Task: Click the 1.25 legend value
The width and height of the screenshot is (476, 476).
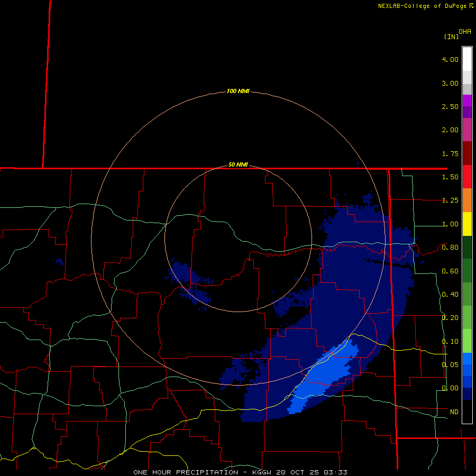Action: coord(450,200)
